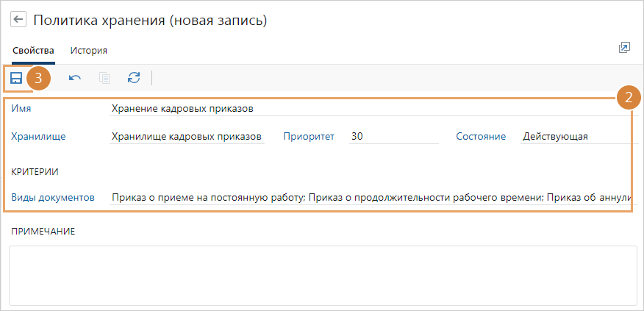The image size is (644, 311).
Task: Save the record with the floppy disk icon
Action: (x=15, y=78)
